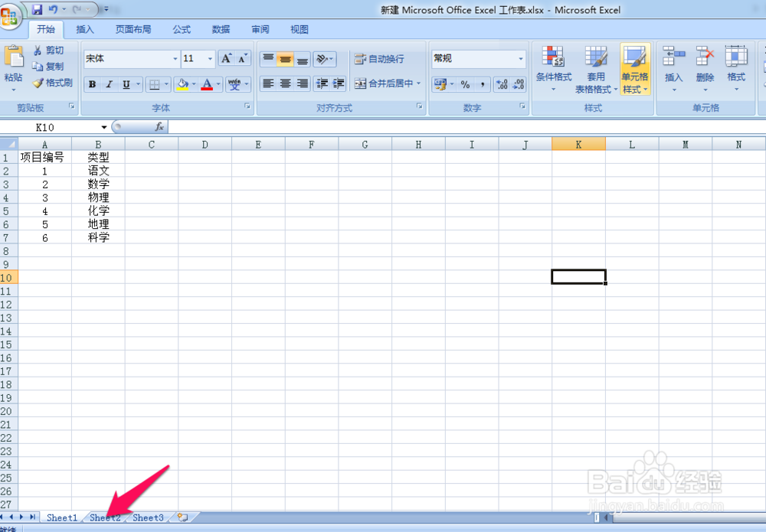Screen dimensions: 766x532
Task: Click insert function fx button
Action: click(x=159, y=127)
